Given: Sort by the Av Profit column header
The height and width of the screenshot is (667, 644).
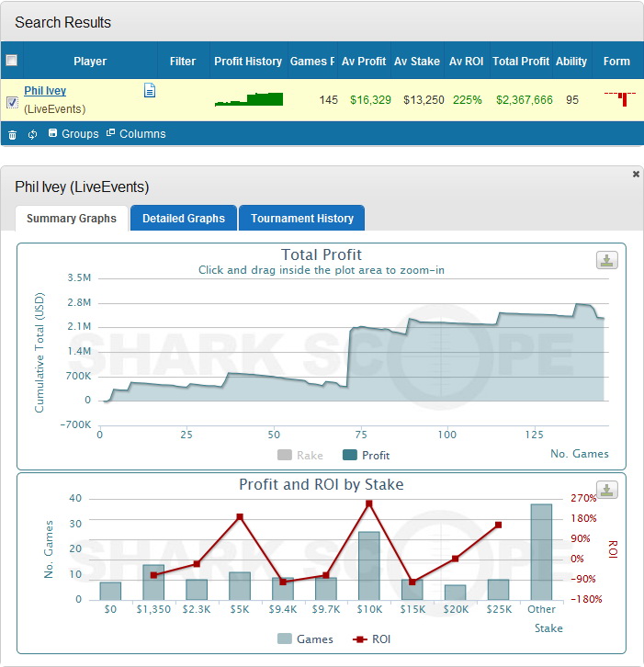Looking at the screenshot, I should tap(364, 62).
